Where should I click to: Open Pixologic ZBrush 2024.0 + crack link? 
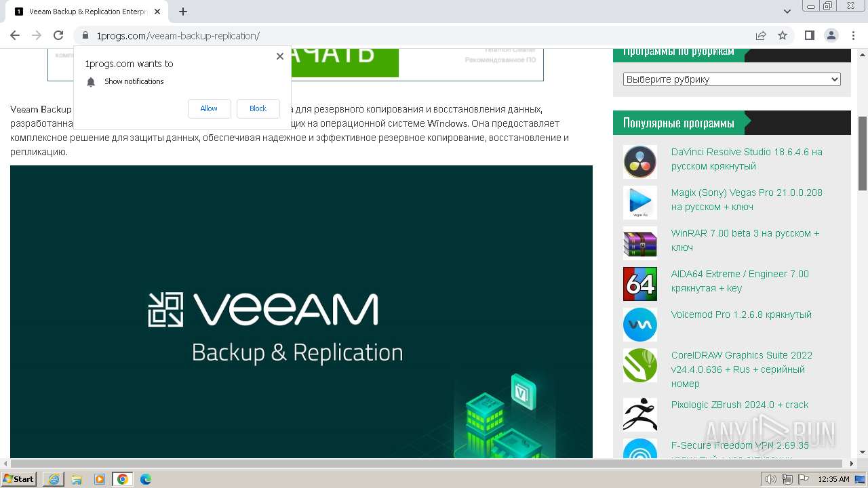pyautogui.click(x=740, y=405)
